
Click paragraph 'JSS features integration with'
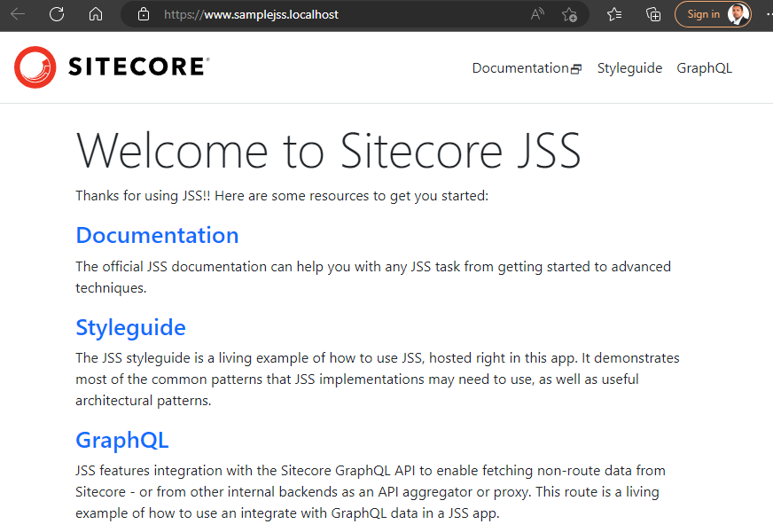click(371, 491)
